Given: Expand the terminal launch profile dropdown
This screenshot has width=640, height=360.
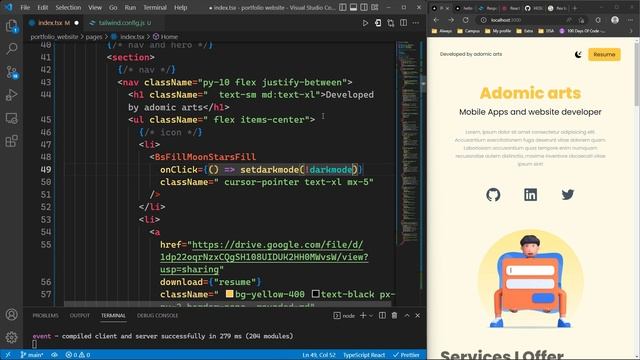Looking at the screenshot, I should coord(371,316).
